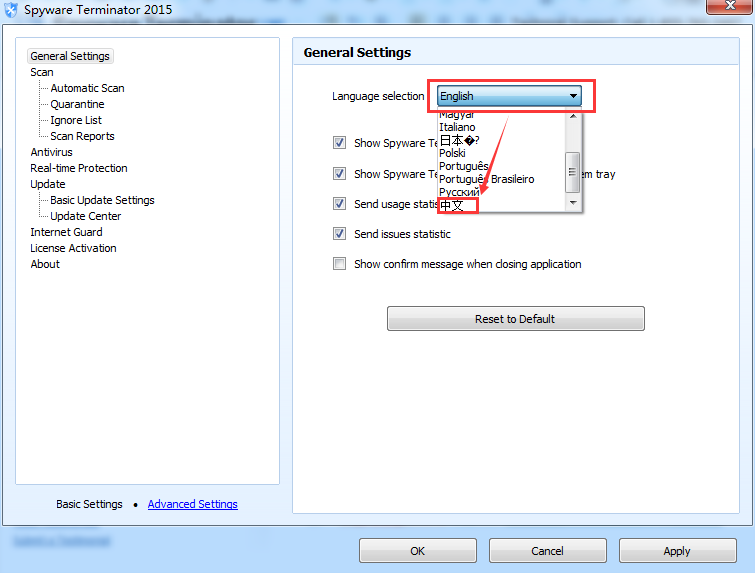755x573 pixels.
Task: Select Ignore List under Scan
Action: 76,120
